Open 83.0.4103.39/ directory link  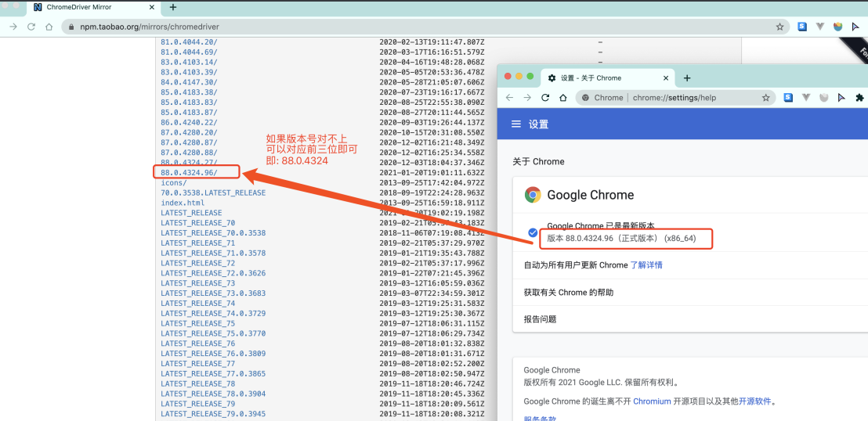tap(190, 72)
